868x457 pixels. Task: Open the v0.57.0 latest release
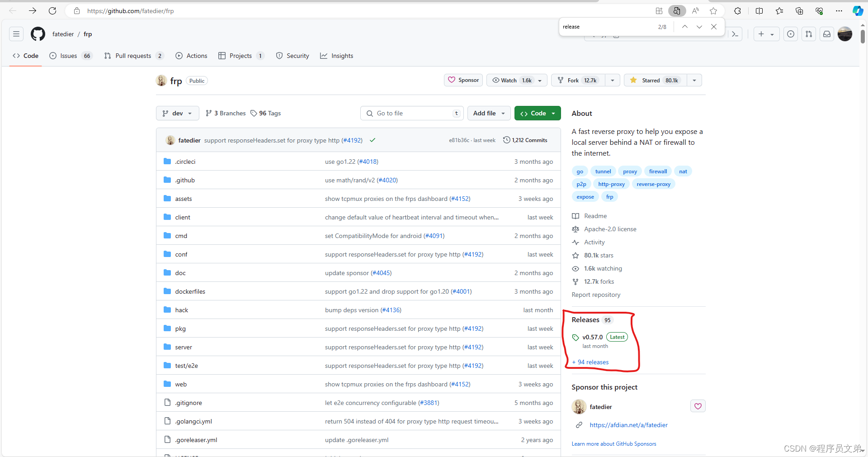(x=592, y=337)
